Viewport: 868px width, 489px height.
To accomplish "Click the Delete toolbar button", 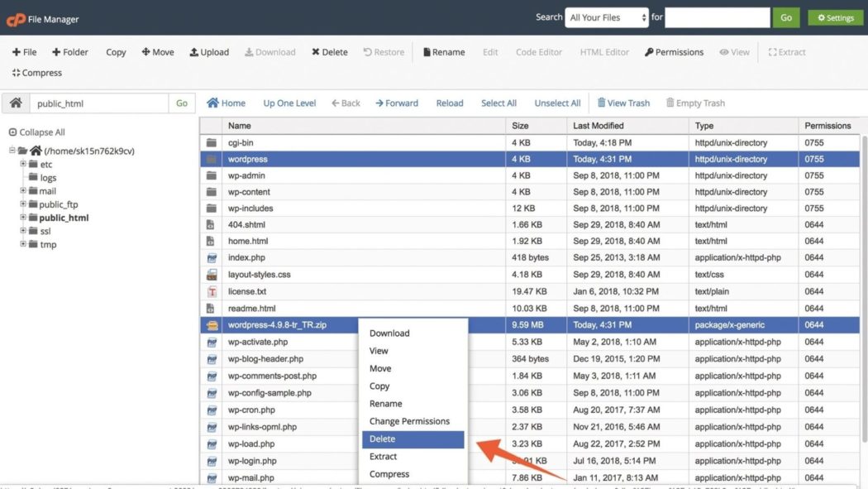I will pos(329,52).
